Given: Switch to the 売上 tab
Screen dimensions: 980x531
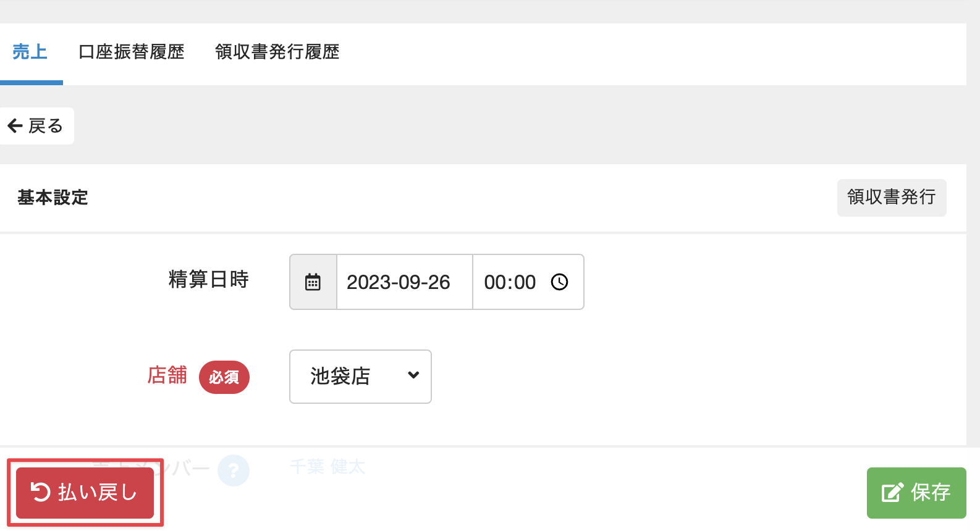Looking at the screenshot, I should point(30,52).
